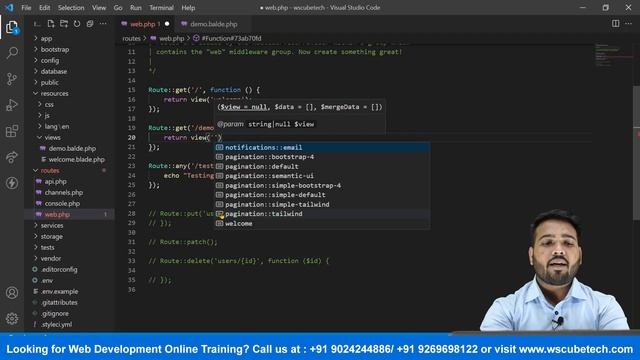Open the Search view in activity bar
Viewport: 640px width, 360px height.
tap(12, 53)
